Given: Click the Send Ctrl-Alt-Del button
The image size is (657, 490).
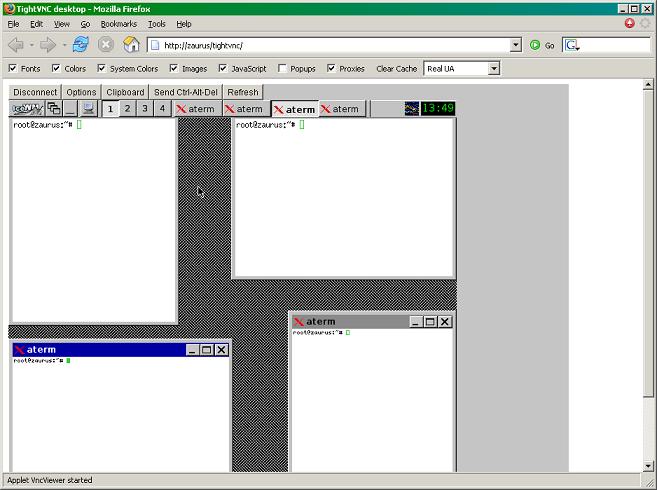Looking at the screenshot, I should pyautogui.click(x=185, y=92).
